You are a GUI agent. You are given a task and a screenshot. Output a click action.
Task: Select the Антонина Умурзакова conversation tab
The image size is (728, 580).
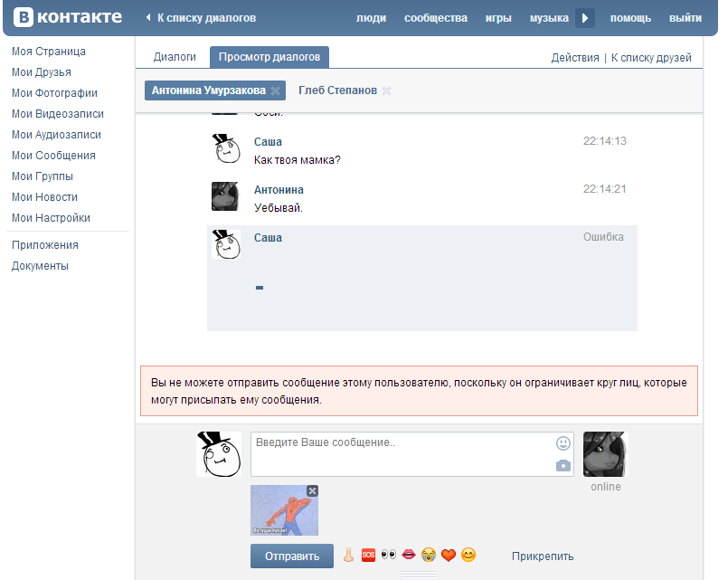pyautogui.click(x=209, y=90)
